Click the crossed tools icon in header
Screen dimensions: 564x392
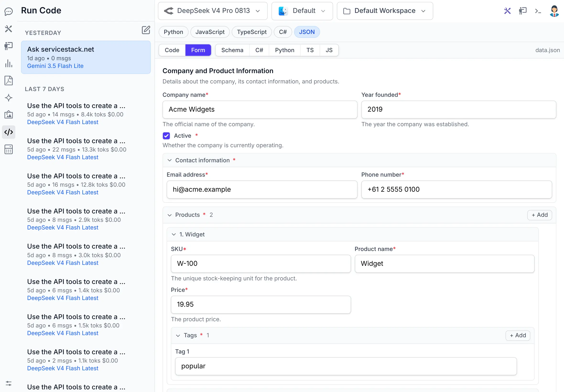tap(507, 11)
